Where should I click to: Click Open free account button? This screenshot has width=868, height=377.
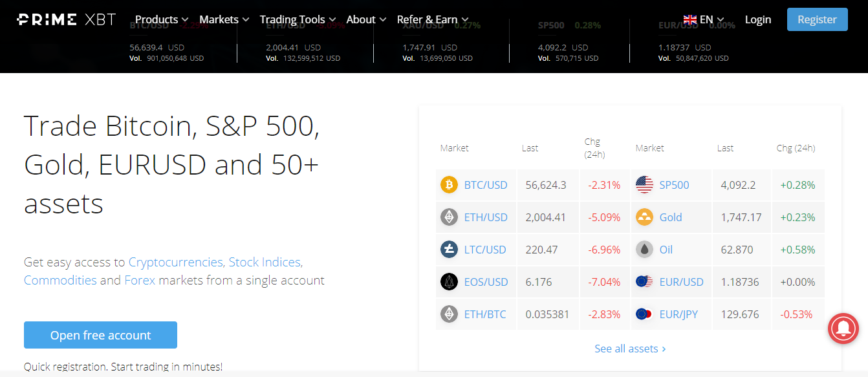[100, 335]
